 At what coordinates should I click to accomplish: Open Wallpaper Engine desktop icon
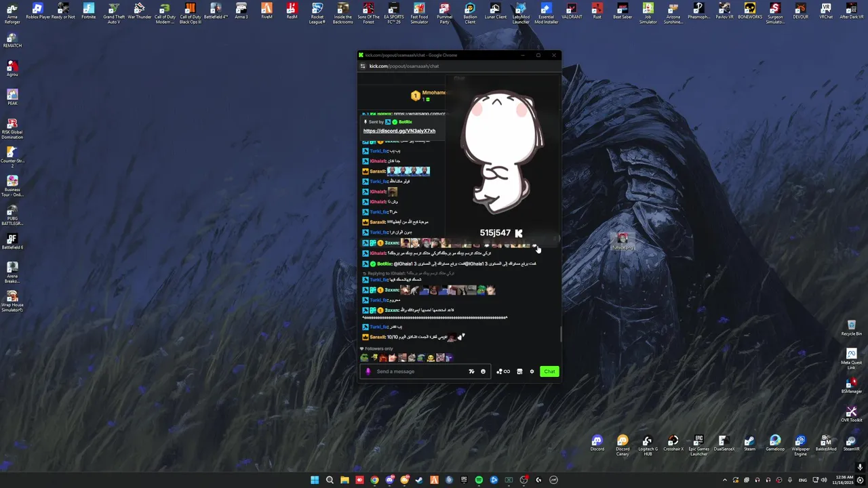[x=800, y=445]
